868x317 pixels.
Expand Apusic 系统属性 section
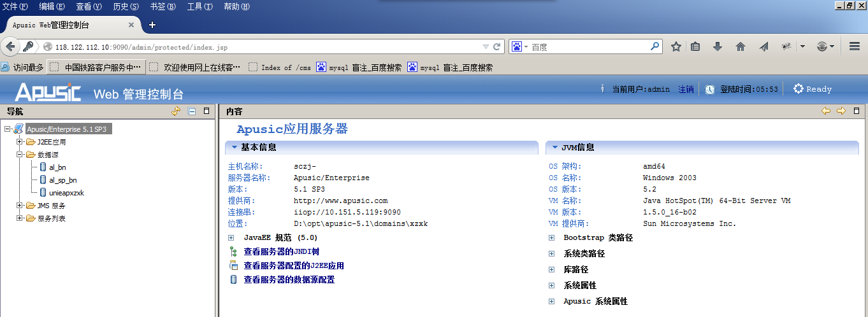click(x=551, y=301)
